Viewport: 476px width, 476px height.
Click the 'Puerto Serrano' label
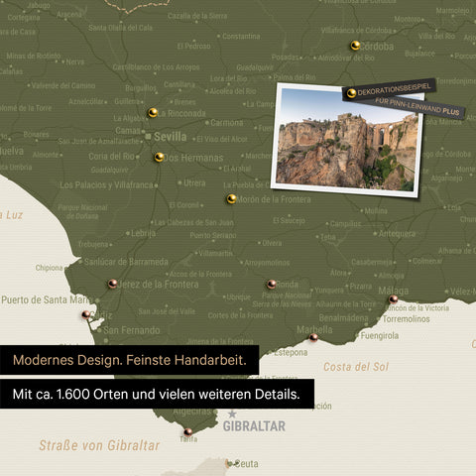pos(213,235)
